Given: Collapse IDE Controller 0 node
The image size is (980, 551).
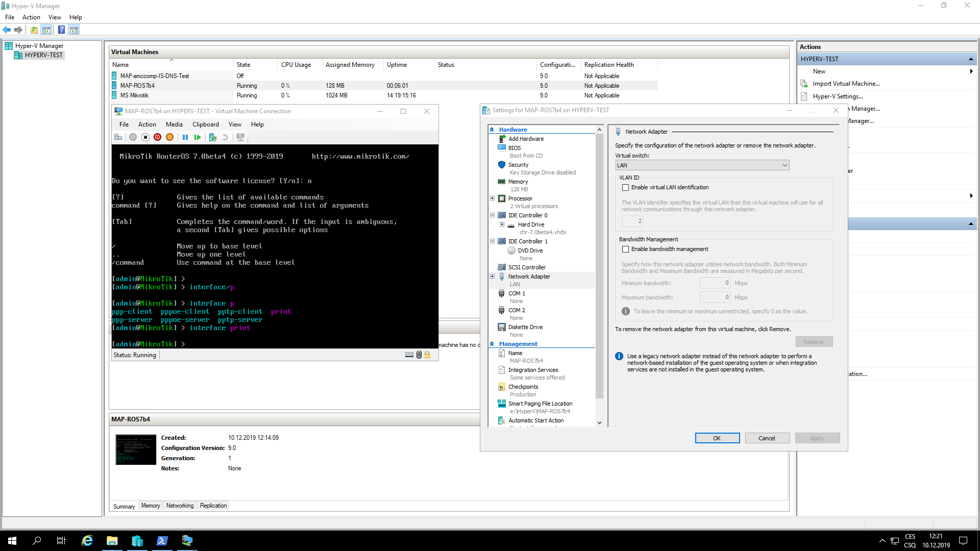Looking at the screenshot, I should coord(493,215).
